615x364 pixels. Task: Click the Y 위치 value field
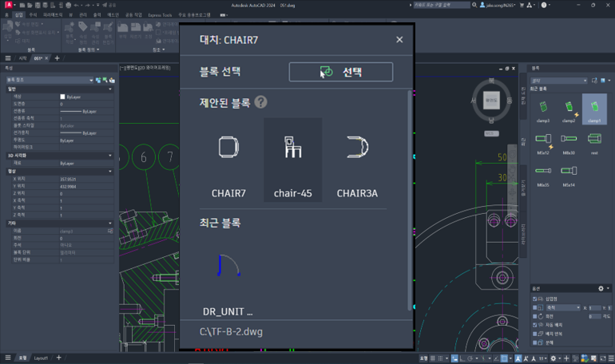86,187
